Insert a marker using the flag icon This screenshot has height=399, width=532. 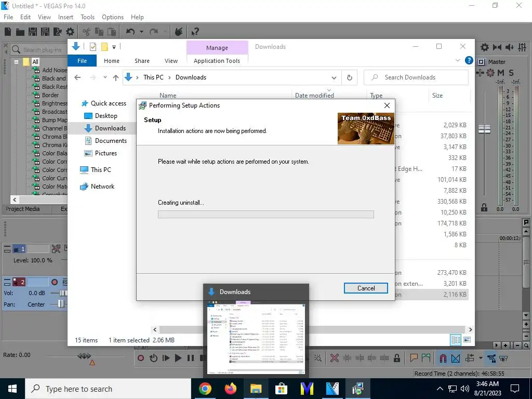tap(414, 358)
